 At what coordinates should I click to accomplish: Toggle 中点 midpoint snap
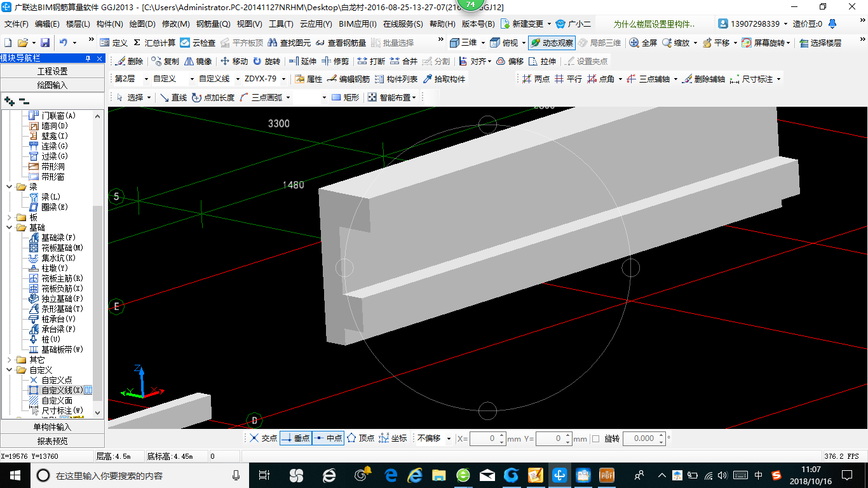329,438
